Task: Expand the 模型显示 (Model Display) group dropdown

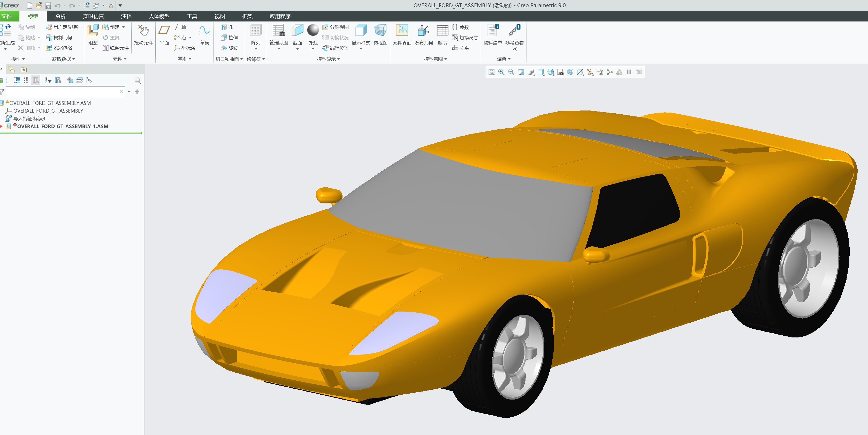Action: (329, 59)
